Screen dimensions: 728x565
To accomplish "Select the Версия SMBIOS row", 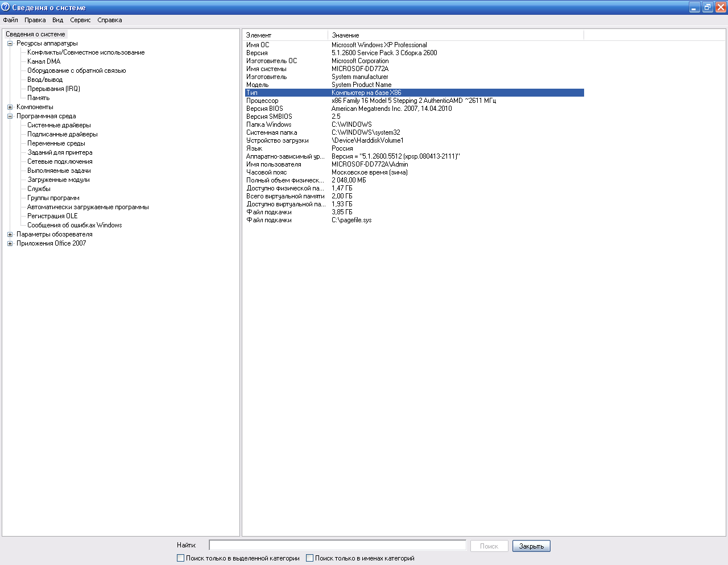I will 415,117.
